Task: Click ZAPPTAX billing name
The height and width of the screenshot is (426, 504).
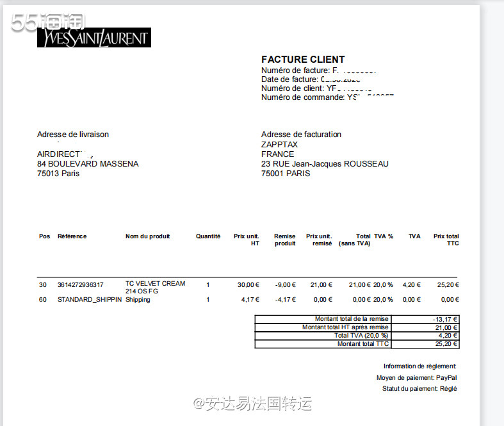Action: [279, 145]
